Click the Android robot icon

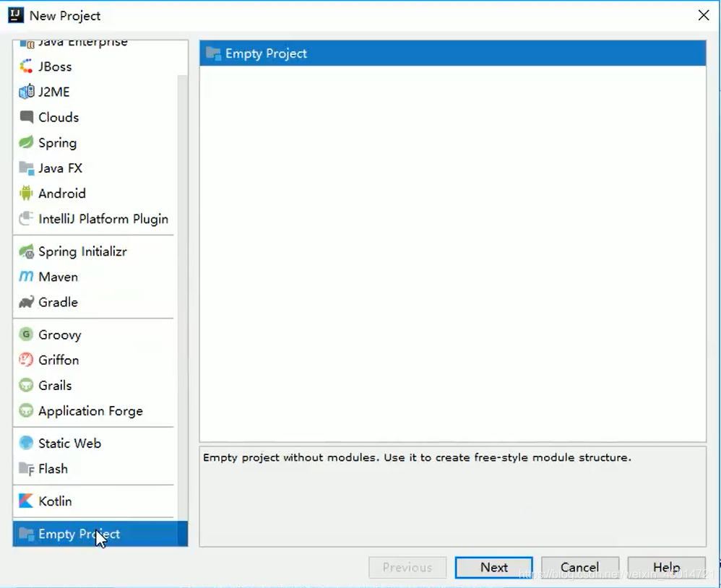click(x=26, y=193)
